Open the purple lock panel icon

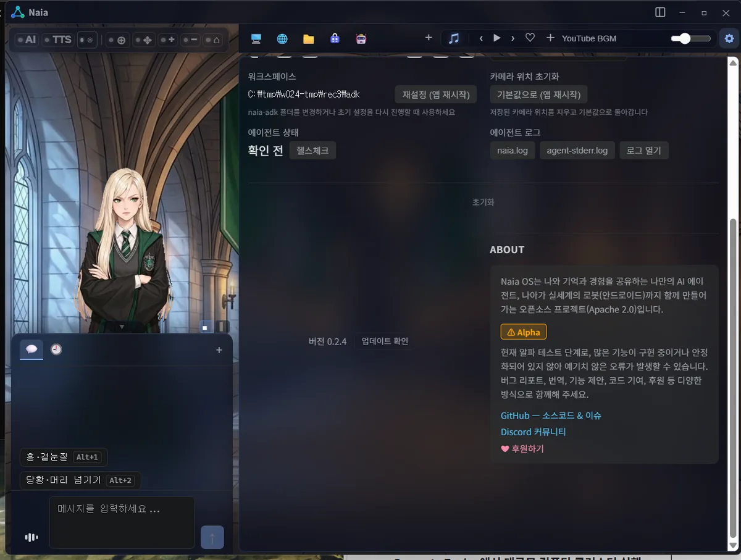(x=335, y=38)
